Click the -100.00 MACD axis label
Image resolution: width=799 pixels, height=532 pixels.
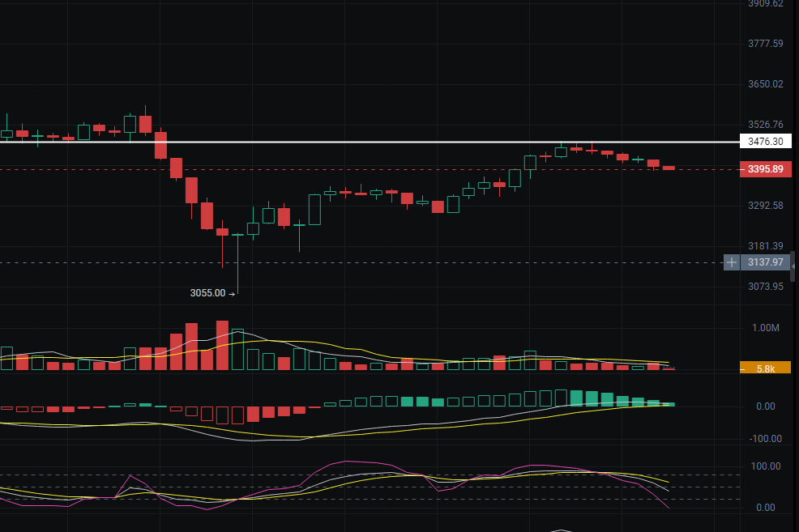[x=765, y=439]
